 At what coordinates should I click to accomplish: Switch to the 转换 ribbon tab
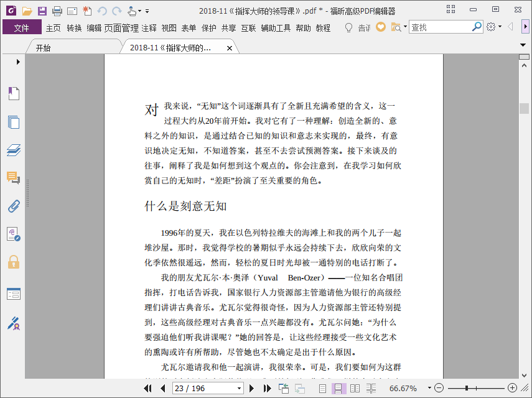pos(74,28)
